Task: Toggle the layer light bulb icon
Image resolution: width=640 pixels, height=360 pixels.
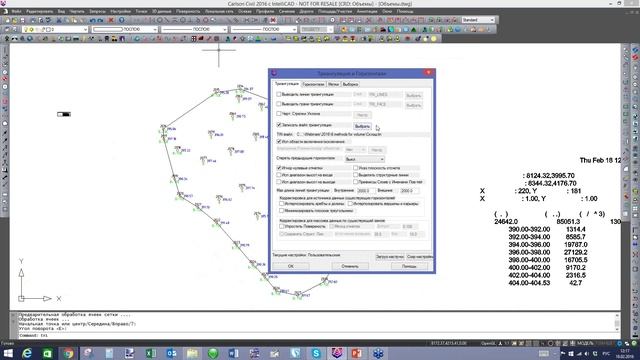Action: pos(25,29)
